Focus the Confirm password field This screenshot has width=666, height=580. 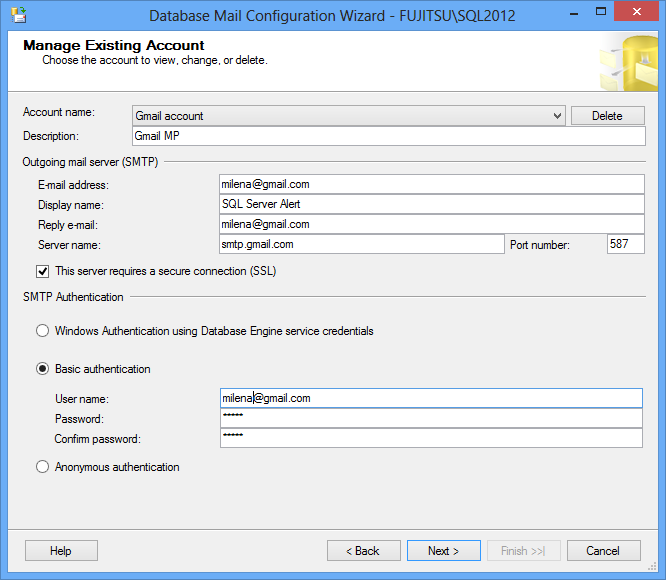coord(431,438)
